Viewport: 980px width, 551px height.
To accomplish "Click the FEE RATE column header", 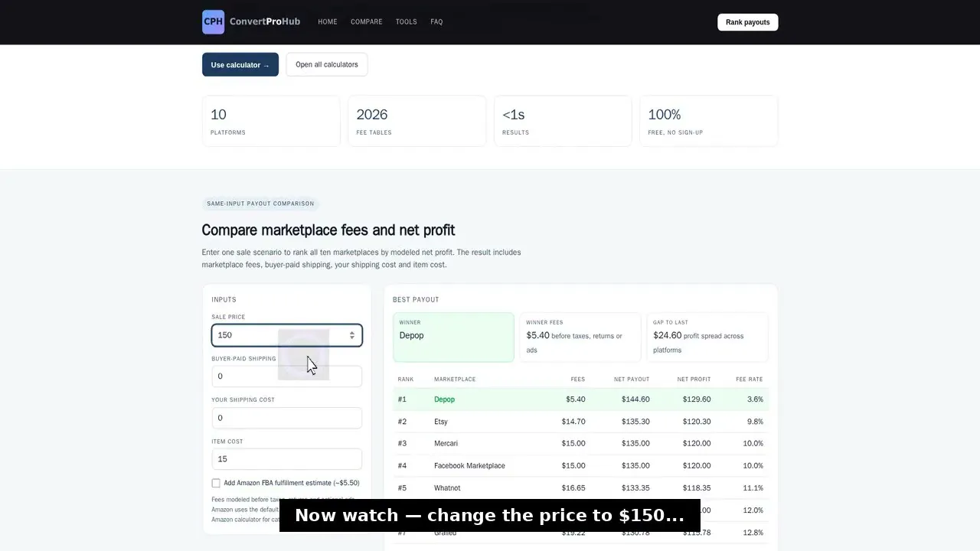I will tap(750, 380).
